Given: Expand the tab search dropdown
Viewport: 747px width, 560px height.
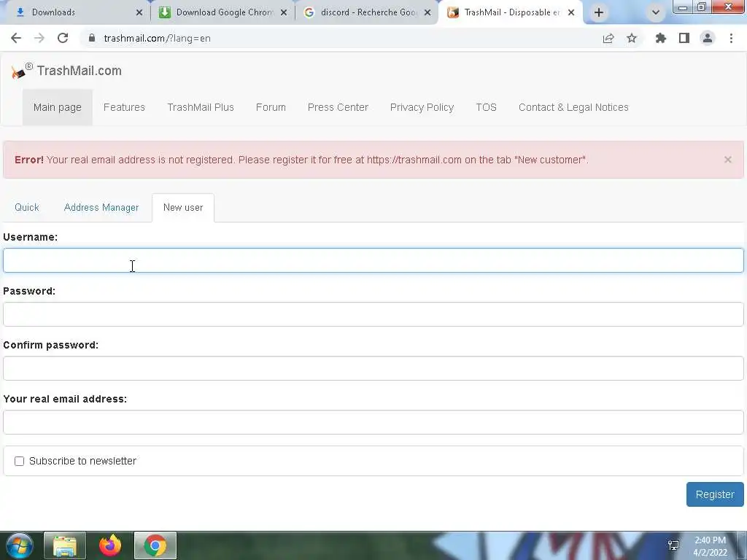Looking at the screenshot, I should [656, 12].
